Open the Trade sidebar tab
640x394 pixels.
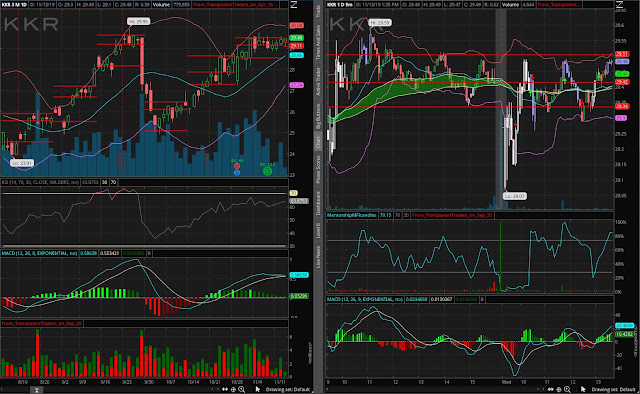click(318, 11)
